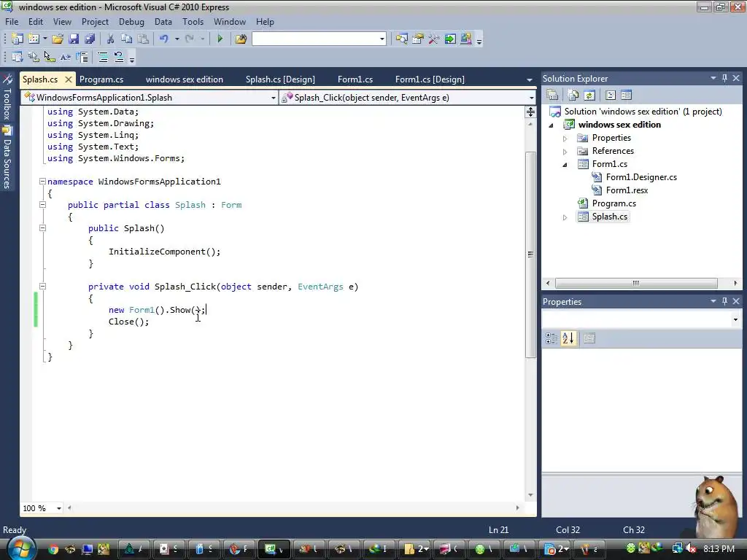Viewport: 747px width, 560px height.
Task: Close the Splash.cs tab
Action: (x=69, y=79)
